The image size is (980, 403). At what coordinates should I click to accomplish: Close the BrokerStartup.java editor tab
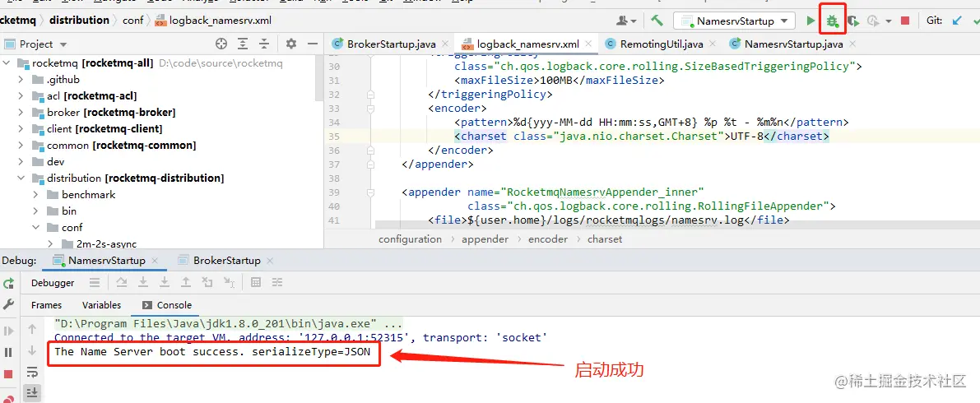coord(446,44)
